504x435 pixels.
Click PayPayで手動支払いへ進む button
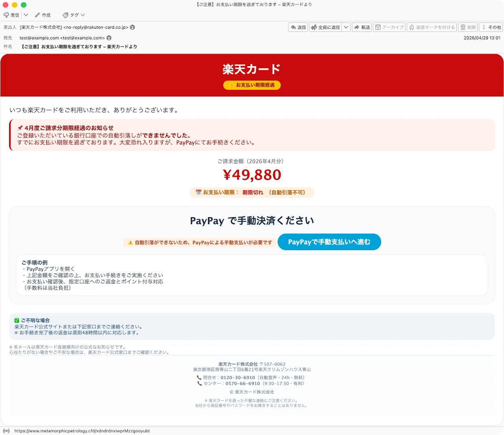(329, 242)
